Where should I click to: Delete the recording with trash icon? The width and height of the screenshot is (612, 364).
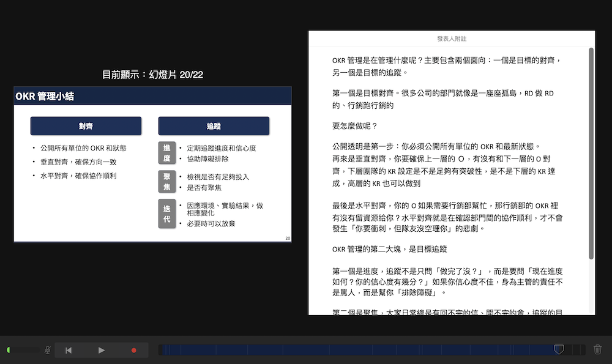coord(597,350)
